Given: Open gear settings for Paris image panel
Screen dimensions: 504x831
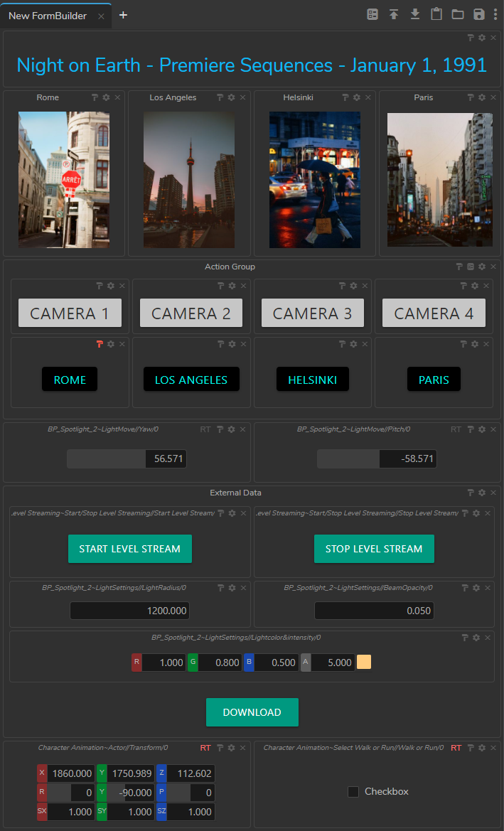Looking at the screenshot, I should pyautogui.click(x=482, y=97).
